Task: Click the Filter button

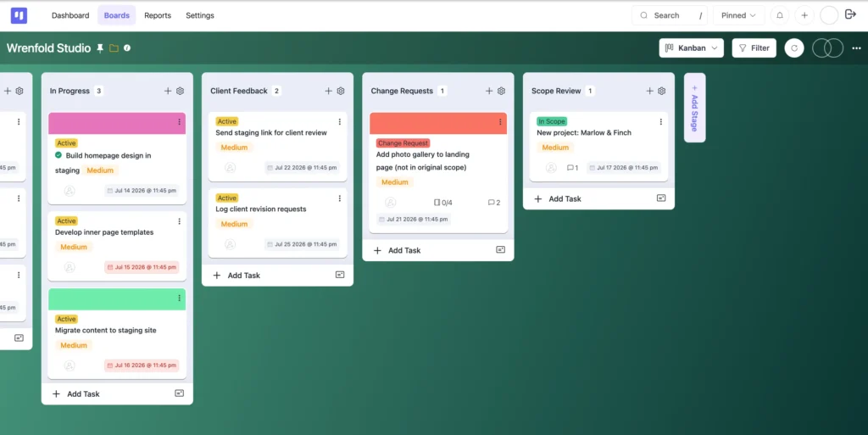Action: pyautogui.click(x=754, y=48)
